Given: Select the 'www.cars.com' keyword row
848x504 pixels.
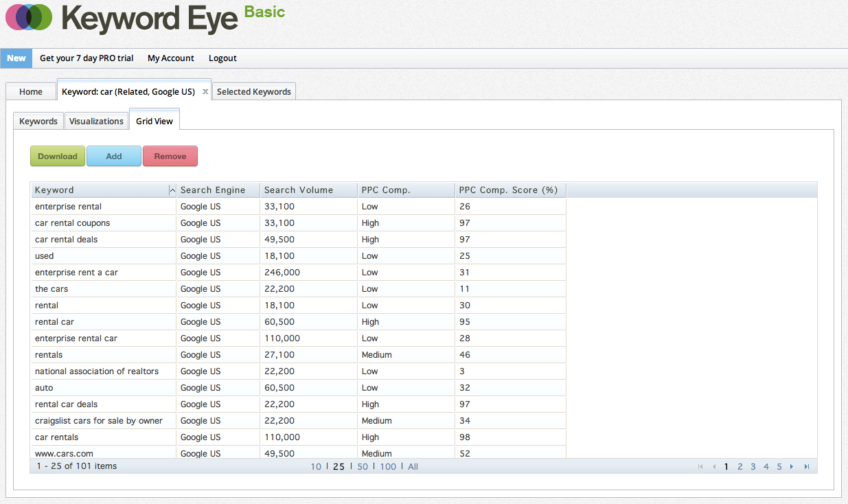Looking at the screenshot, I should point(299,453).
